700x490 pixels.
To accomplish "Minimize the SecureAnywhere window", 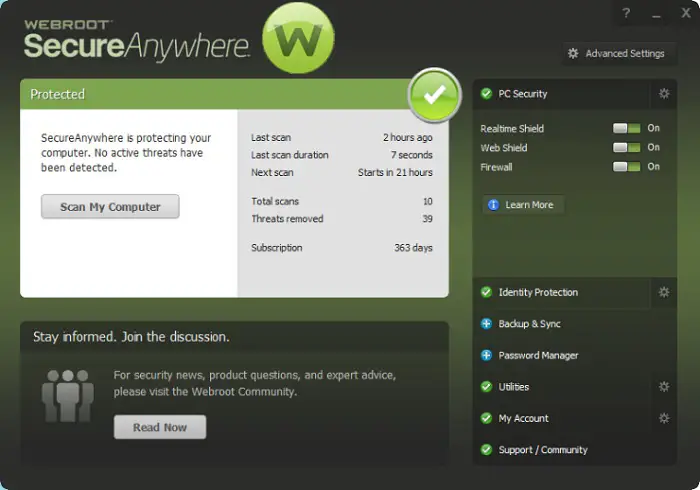I will (x=656, y=14).
